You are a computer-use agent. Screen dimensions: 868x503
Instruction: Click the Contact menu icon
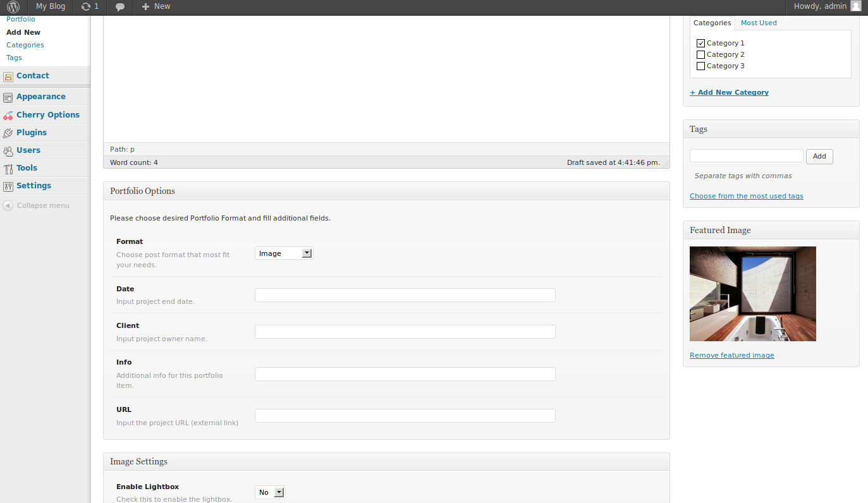[8, 76]
